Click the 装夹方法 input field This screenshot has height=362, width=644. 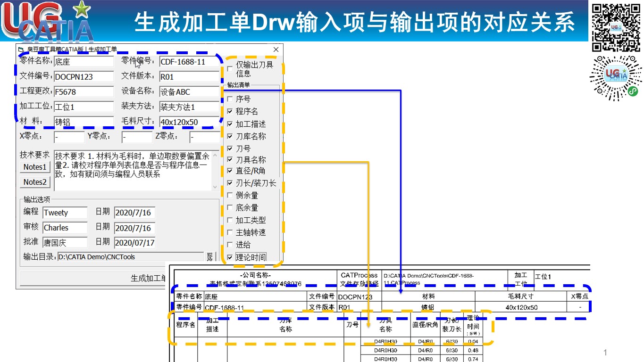tap(189, 107)
